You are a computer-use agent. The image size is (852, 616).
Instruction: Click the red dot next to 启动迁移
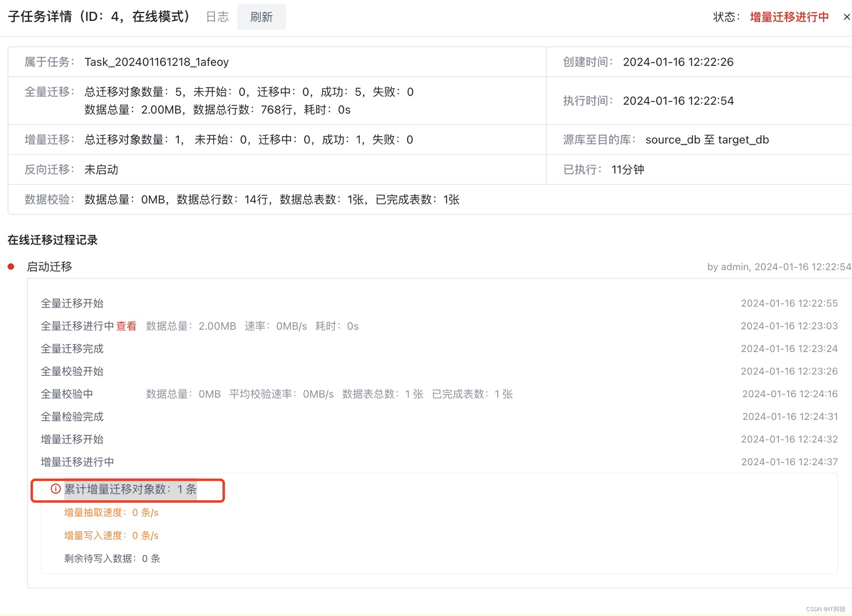coord(11,266)
